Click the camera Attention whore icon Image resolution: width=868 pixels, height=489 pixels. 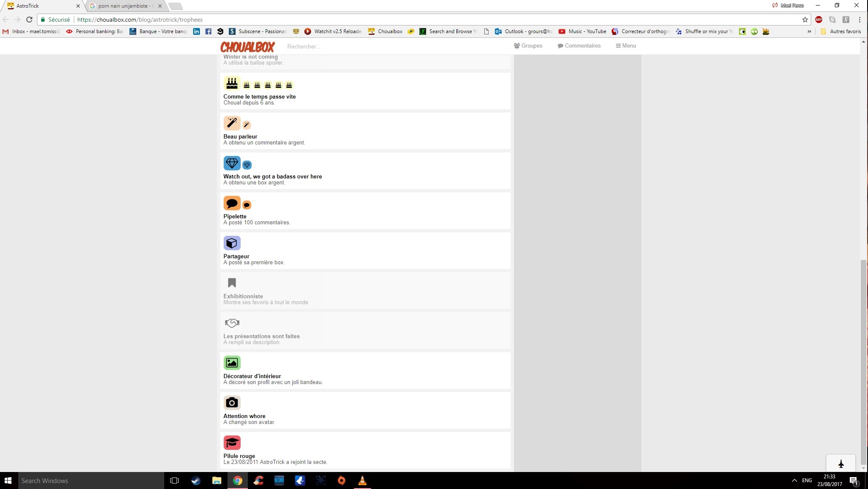coord(232,403)
